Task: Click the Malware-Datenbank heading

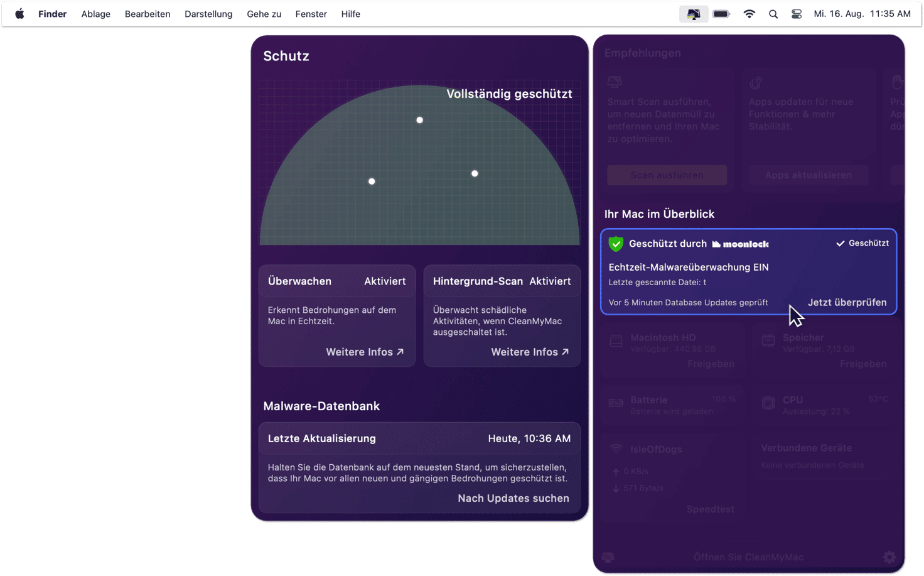Action: (x=321, y=406)
